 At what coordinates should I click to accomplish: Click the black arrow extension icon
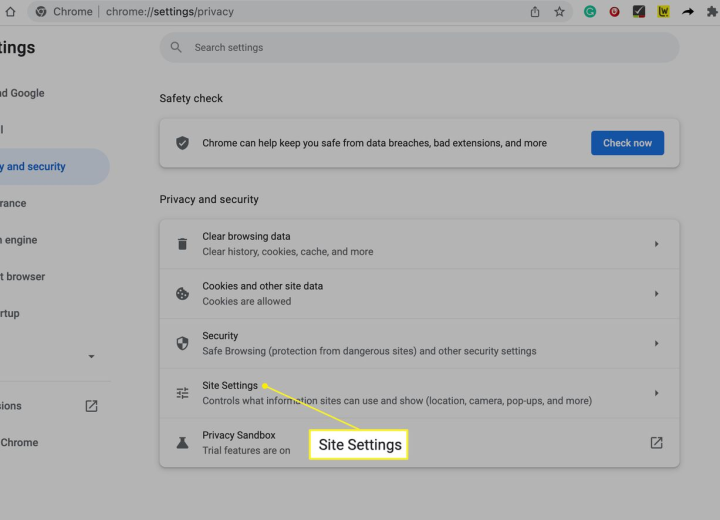(687, 11)
